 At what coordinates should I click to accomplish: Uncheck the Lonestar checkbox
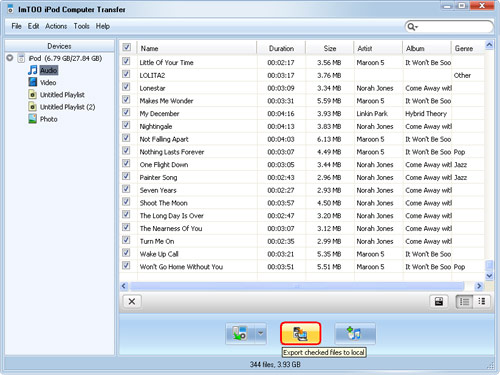[126, 87]
